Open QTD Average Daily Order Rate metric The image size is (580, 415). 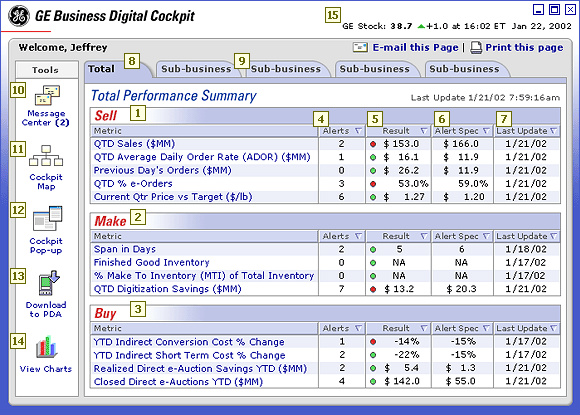coord(202,157)
